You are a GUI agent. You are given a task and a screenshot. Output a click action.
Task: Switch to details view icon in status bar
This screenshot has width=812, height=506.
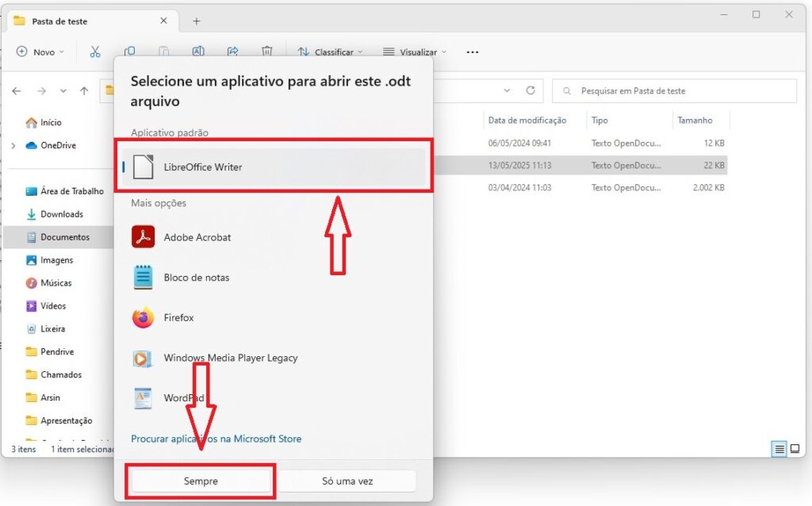coord(779,449)
